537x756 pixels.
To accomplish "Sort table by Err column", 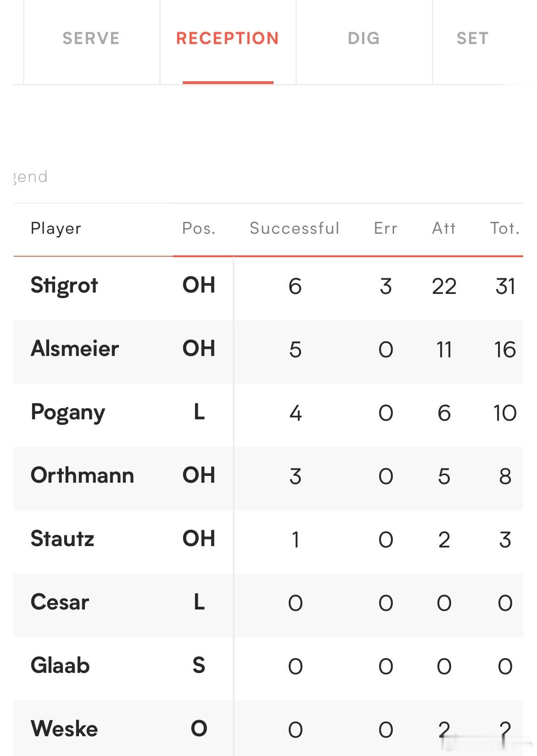I will coord(386,228).
